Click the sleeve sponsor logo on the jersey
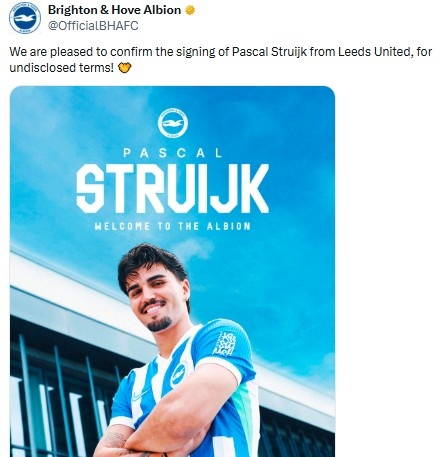 pos(225,344)
